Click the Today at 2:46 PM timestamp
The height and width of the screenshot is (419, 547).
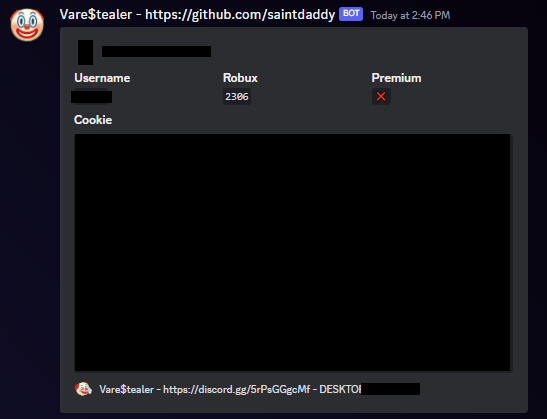tap(410, 15)
